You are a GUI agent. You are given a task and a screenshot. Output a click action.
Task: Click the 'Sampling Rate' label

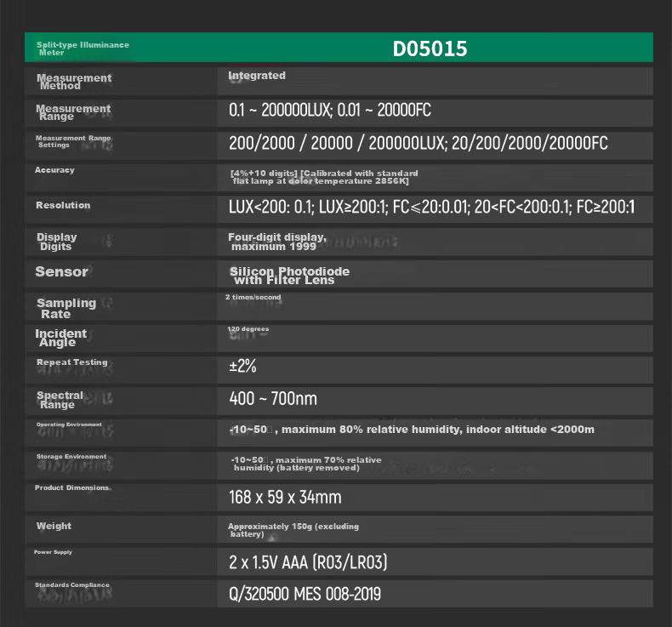[66, 308]
